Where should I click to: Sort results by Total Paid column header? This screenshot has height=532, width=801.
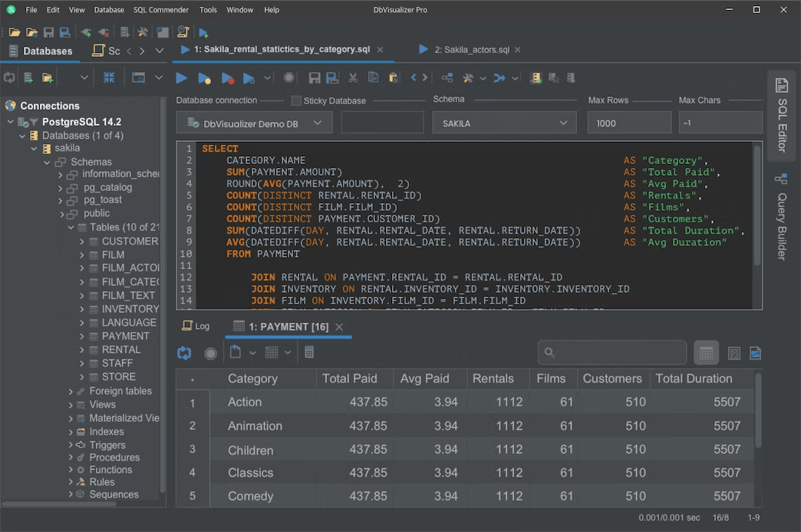tap(349, 379)
